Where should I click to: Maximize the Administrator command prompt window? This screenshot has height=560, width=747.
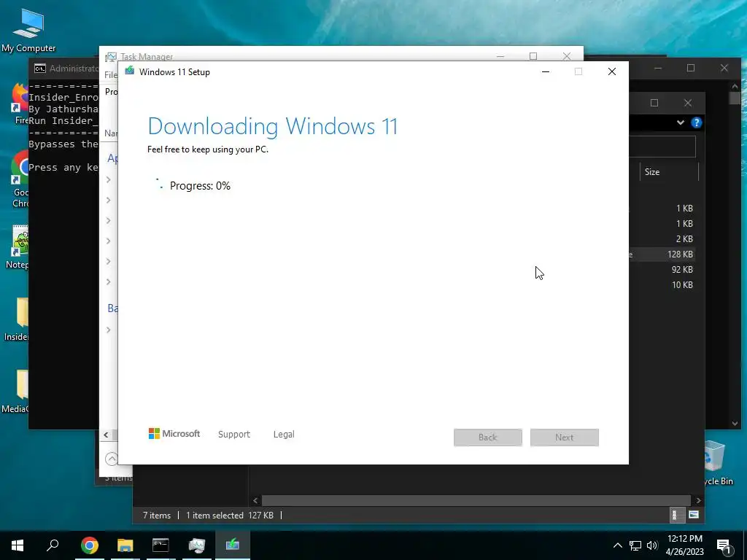pos(691,68)
